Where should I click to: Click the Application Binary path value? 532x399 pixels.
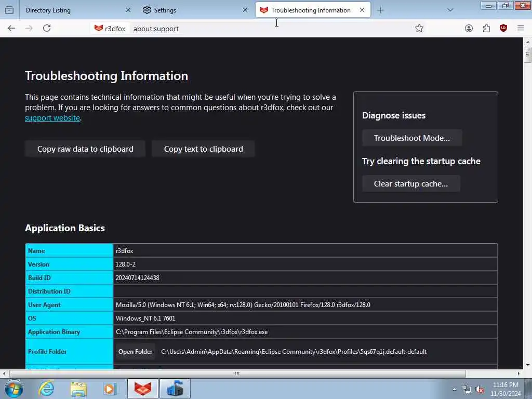[x=192, y=332]
